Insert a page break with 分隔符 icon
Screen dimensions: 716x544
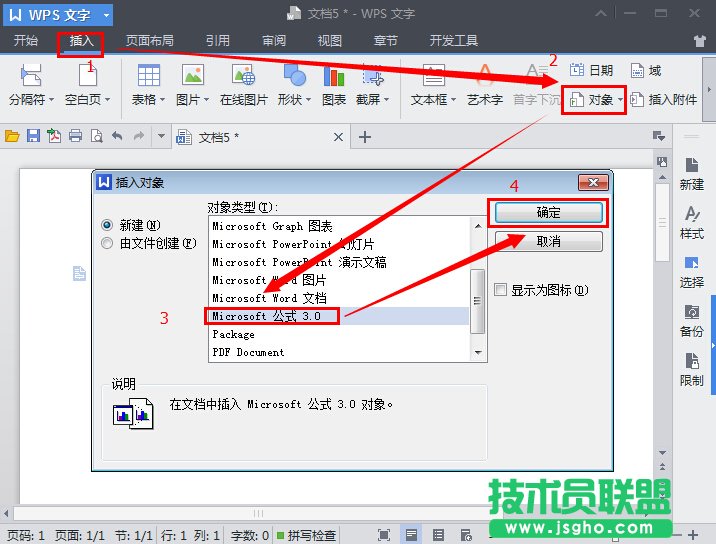tap(31, 75)
